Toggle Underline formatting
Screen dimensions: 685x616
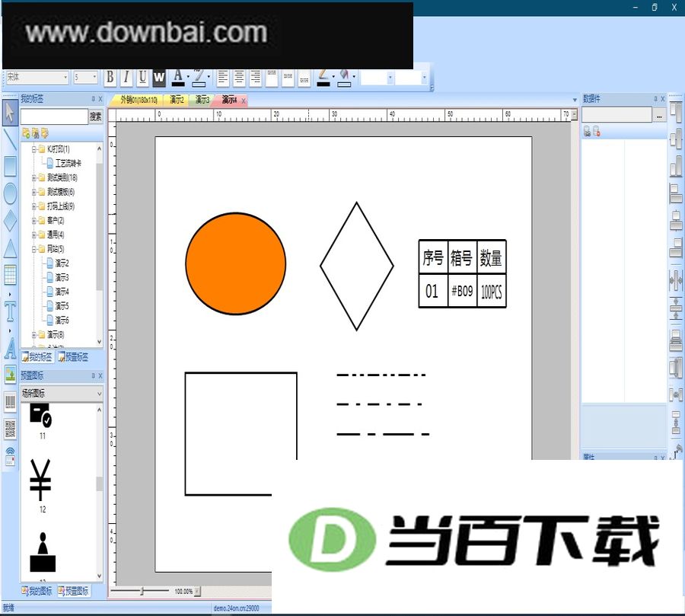pyautogui.click(x=142, y=78)
